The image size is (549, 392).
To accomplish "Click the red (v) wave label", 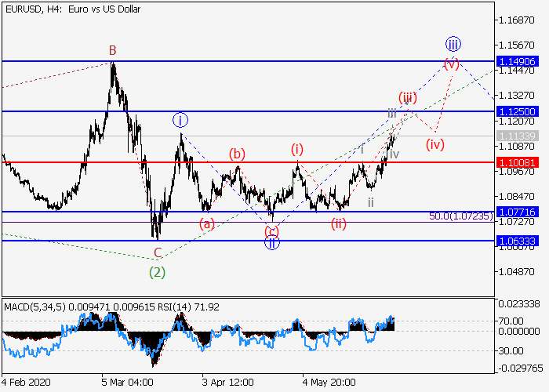I will coord(452,63).
